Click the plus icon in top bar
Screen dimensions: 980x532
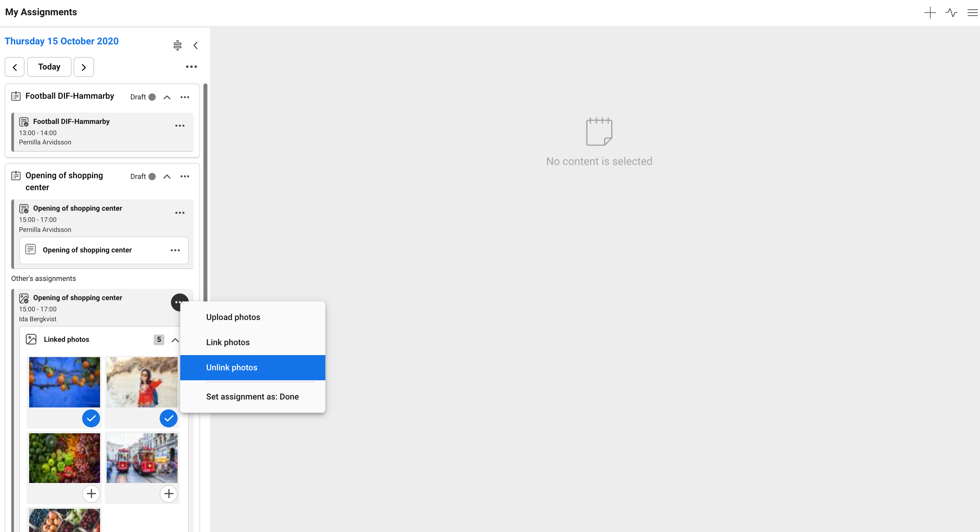point(930,13)
